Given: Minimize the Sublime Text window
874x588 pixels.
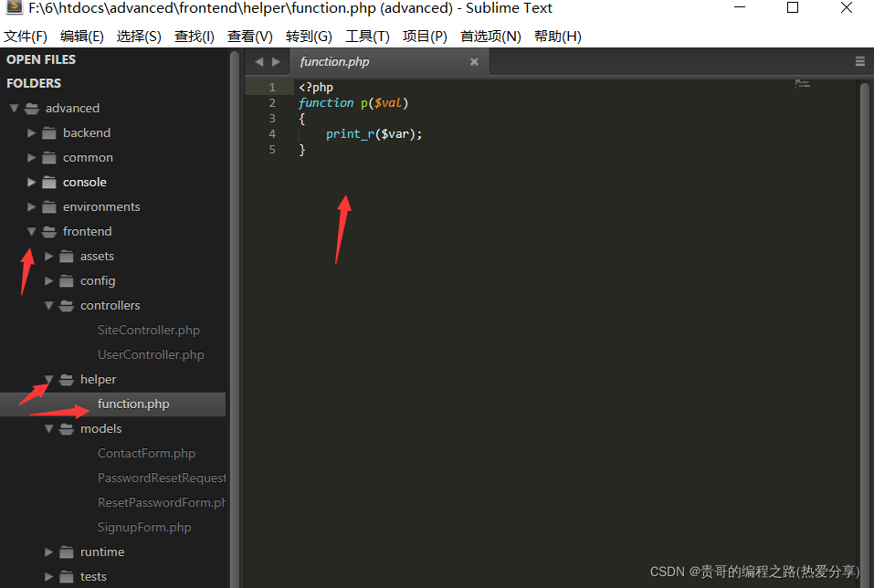Looking at the screenshot, I should [x=740, y=7].
